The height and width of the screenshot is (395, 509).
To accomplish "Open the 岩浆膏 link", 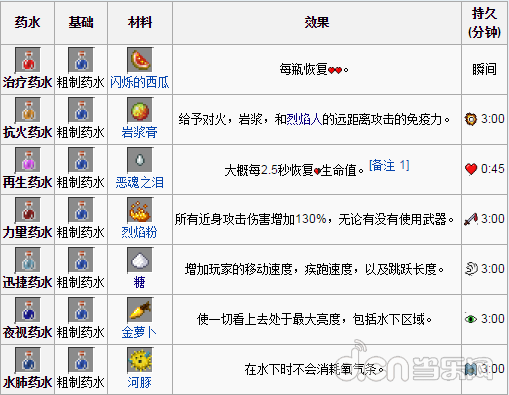I will [x=140, y=132].
